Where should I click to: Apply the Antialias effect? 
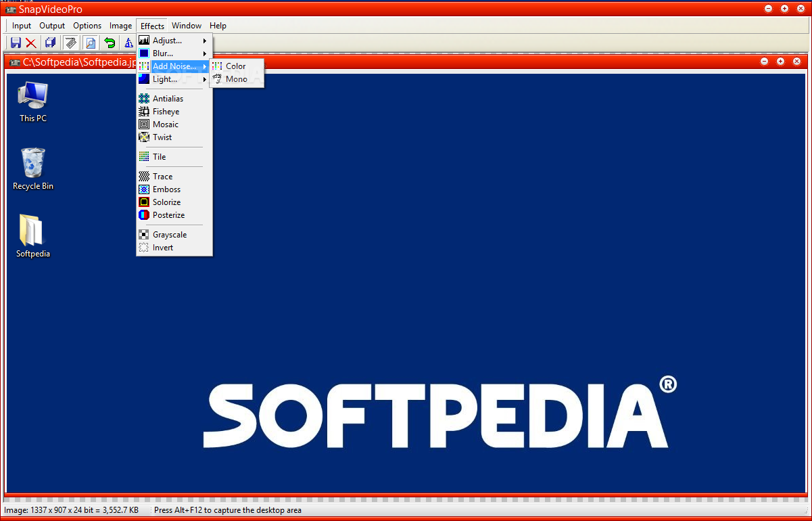(x=174, y=99)
